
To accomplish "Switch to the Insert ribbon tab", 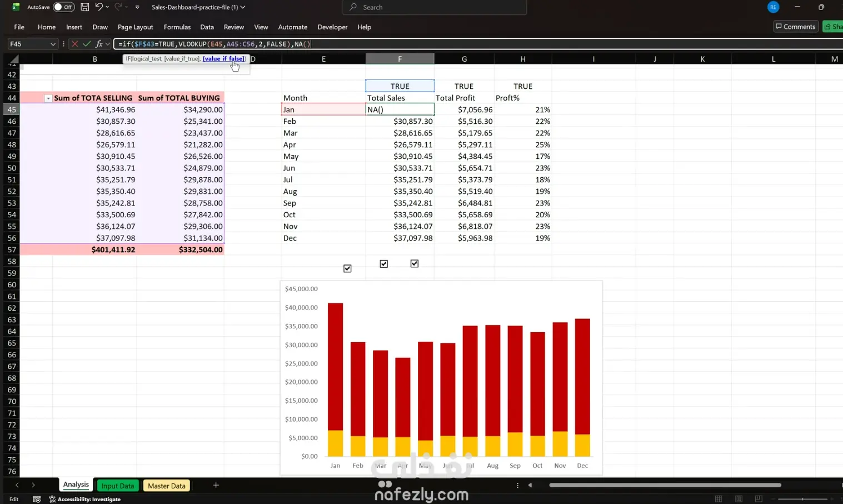I will (74, 27).
